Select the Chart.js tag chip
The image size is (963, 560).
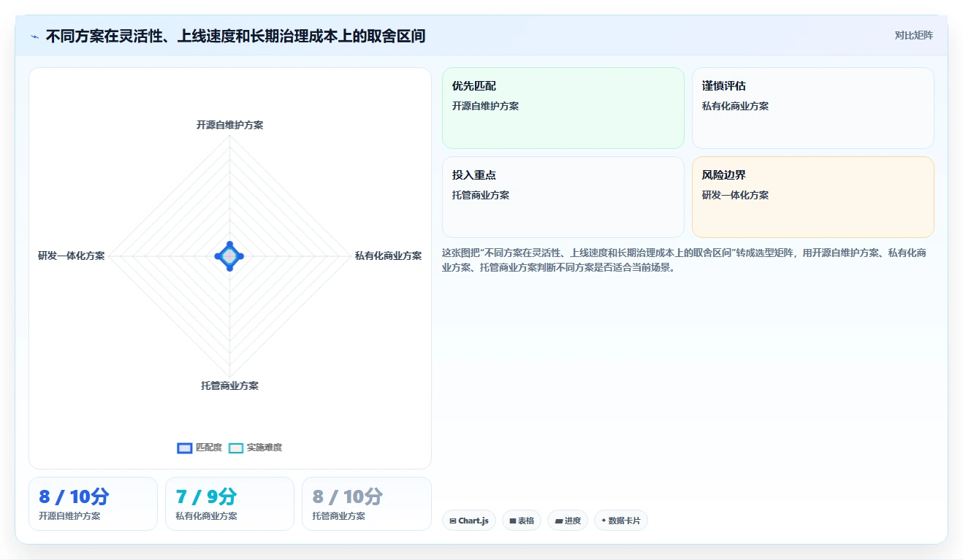coord(469,521)
